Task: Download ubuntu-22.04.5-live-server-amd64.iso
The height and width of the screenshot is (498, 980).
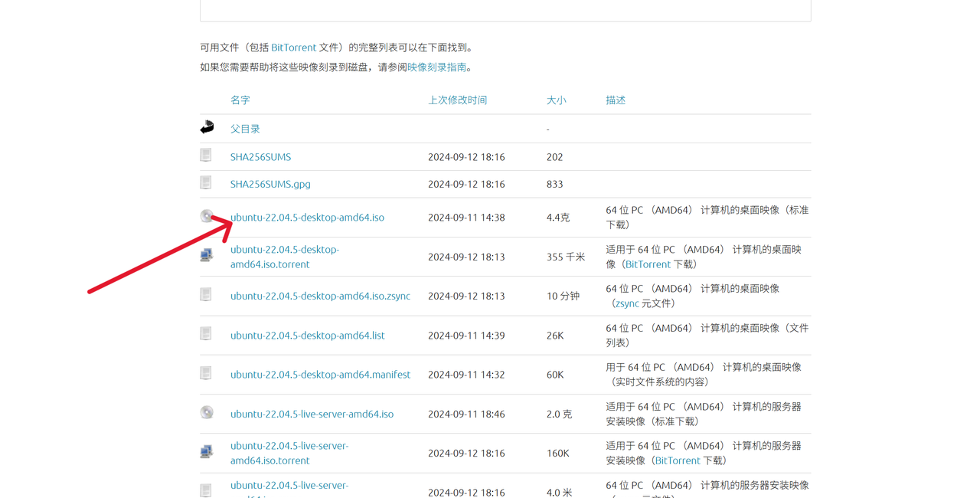Action: [x=312, y=414]
